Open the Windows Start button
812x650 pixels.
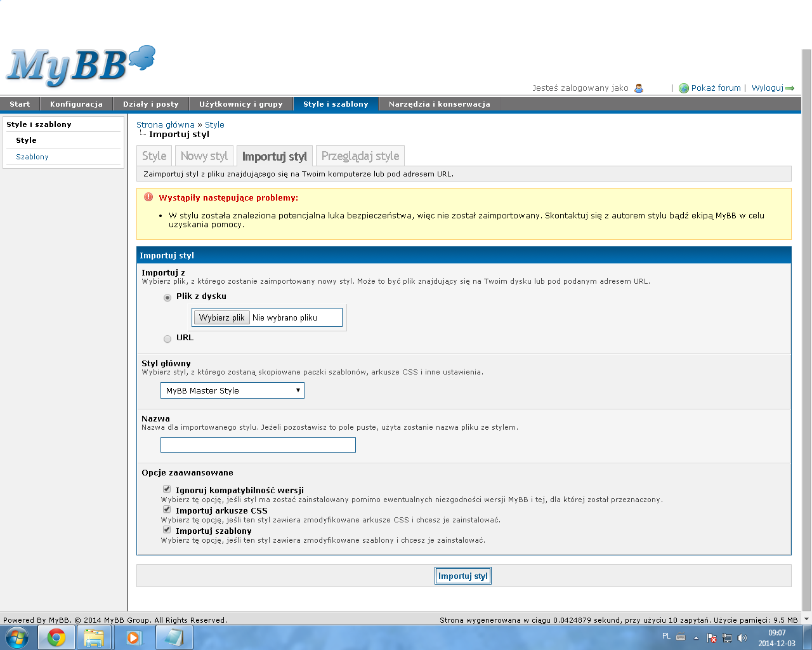[x=16, y=637]
